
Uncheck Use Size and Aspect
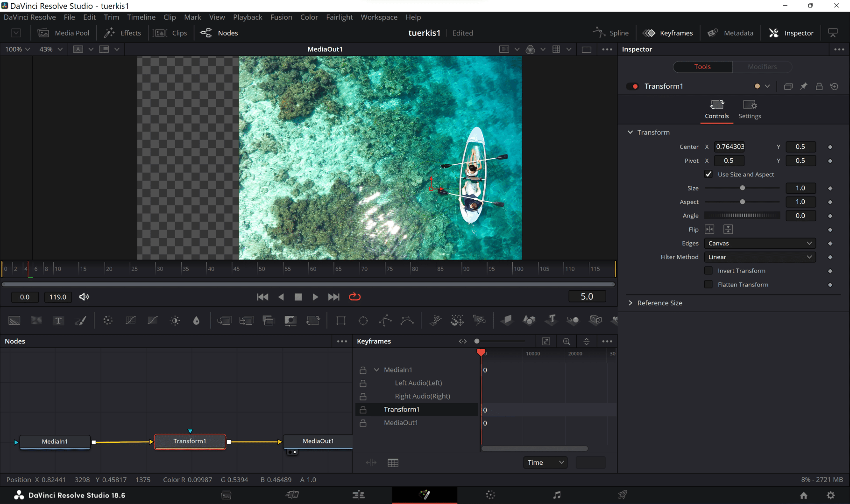tap(708, 174)
